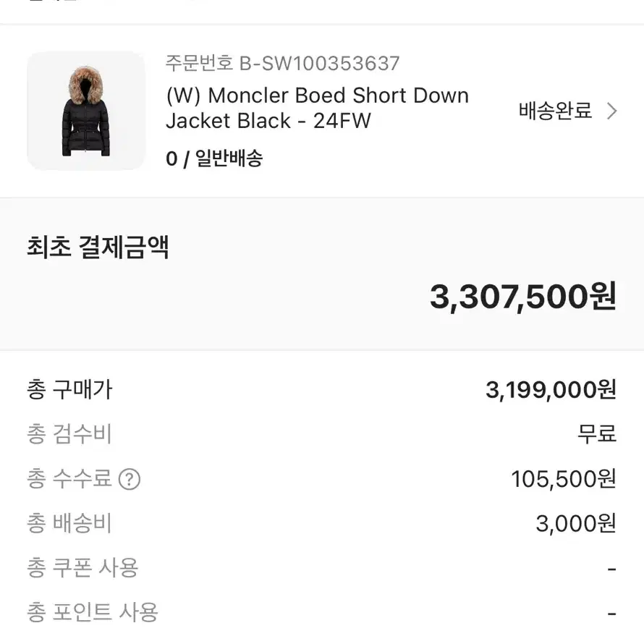Tap the 105,500원 fee amount

(x=564, y=479)
